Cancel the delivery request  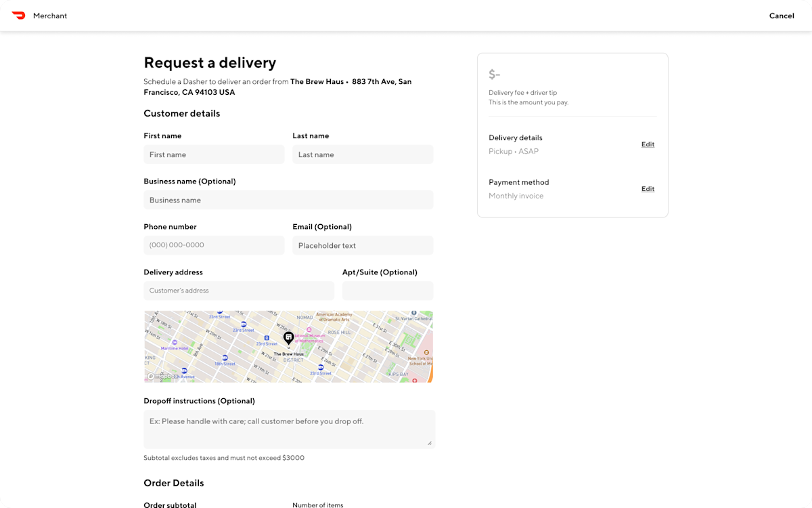pos(782,16)
